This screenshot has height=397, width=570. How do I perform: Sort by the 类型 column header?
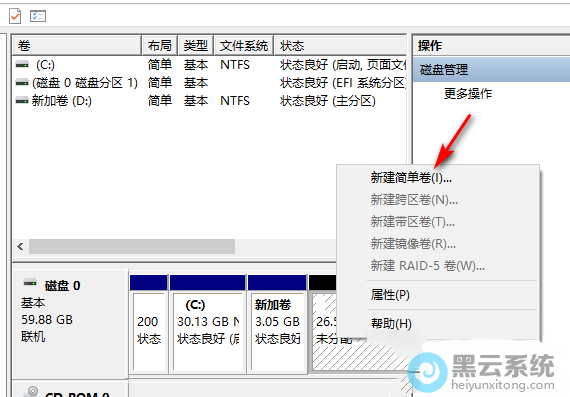click(196, 45)
